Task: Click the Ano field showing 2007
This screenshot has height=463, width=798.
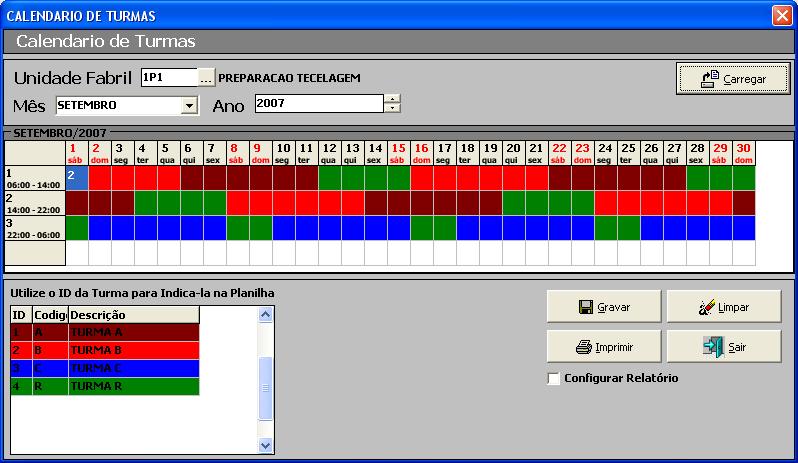Action: pos(318,104)
